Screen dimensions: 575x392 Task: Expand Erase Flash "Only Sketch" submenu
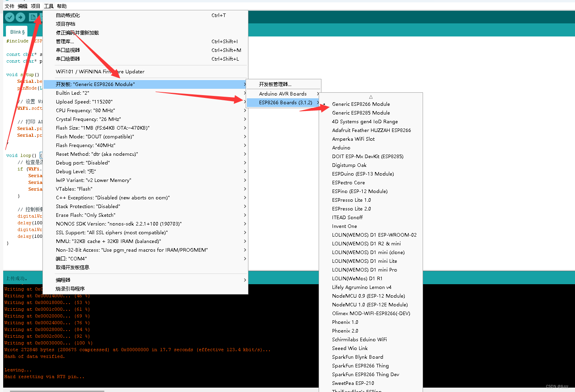[x=145, y=215]
